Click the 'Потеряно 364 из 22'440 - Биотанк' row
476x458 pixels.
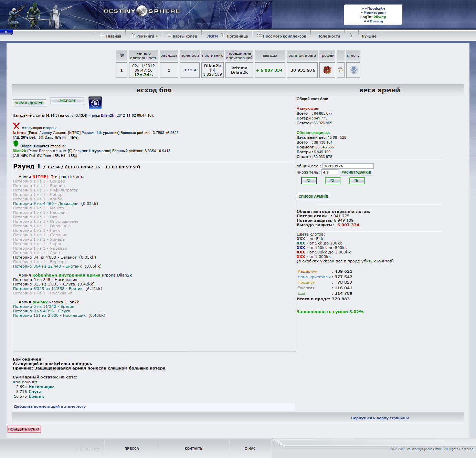57,266
